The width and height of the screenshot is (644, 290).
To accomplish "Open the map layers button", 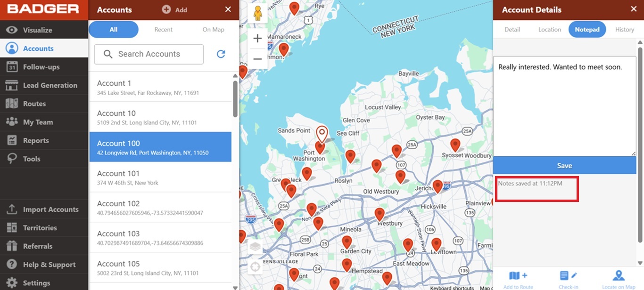I will coord(255,246).
